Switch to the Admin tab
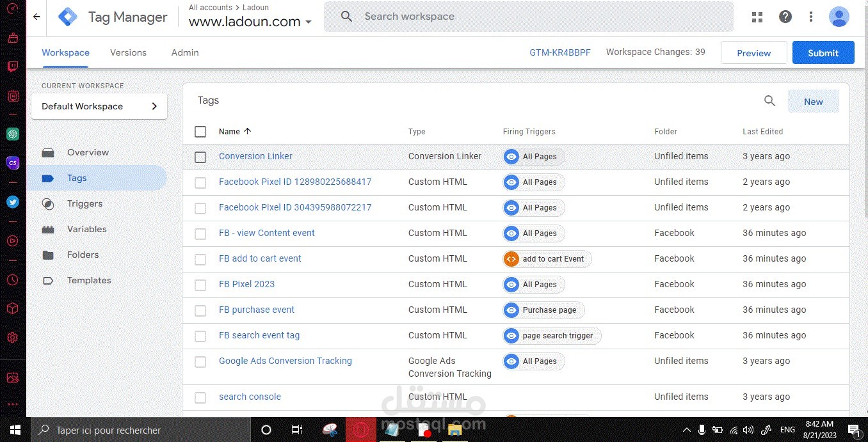Screen dimensions: 868x442 tap(185, 53)
